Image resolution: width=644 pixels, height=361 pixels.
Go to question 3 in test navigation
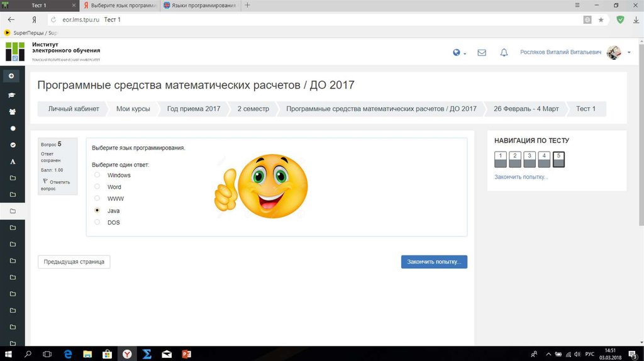pyautogui.click(x=529, y=159)
